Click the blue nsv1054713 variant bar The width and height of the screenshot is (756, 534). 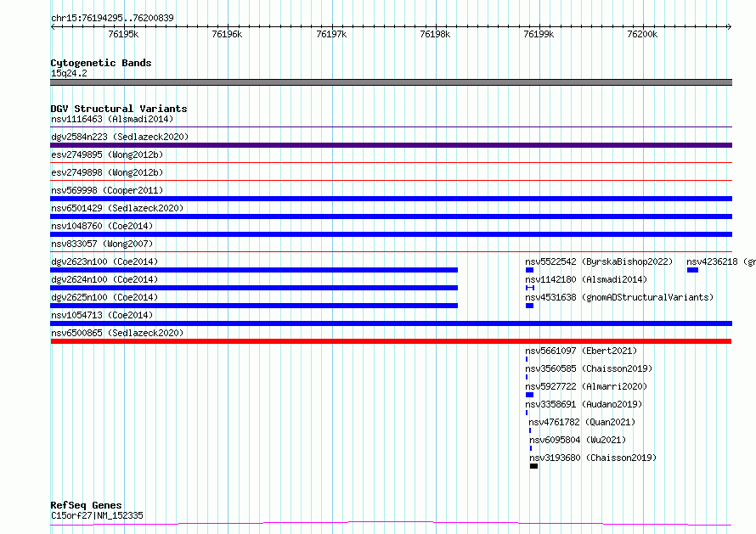point(391,323)
